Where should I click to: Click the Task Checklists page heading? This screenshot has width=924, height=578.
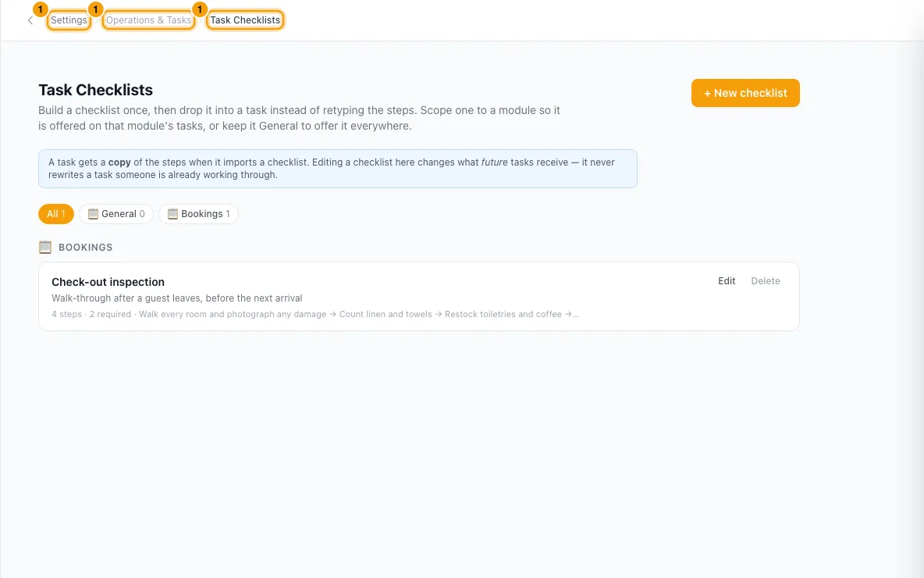[x=95, y=90]
